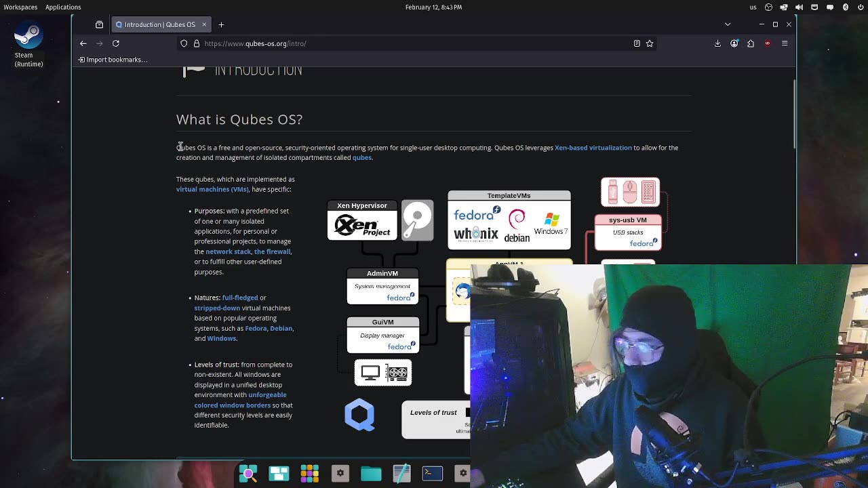
Task: Open the qubes link in intro paragraph
Action: [362, 158]
